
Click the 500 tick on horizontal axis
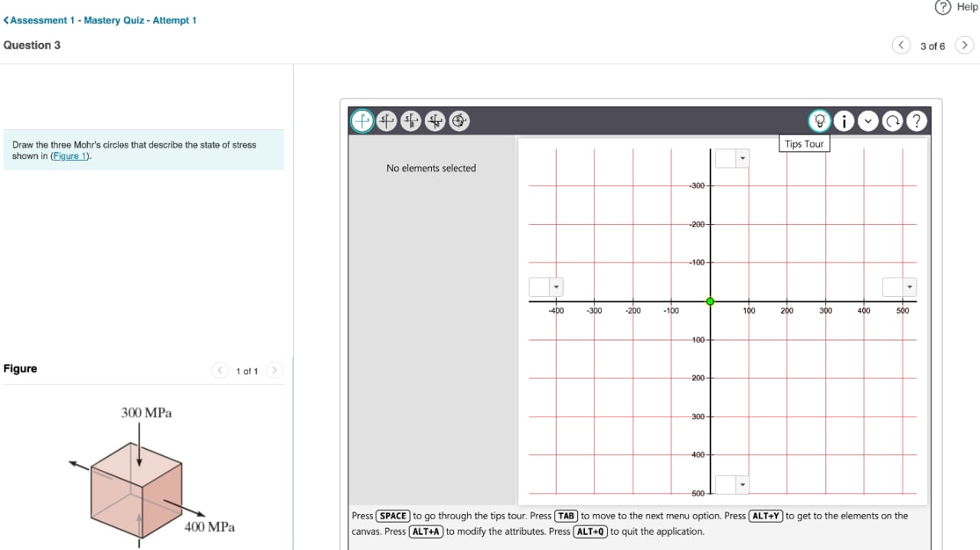(903, 311)
